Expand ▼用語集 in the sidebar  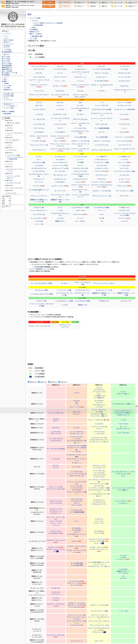coord(4,81)
